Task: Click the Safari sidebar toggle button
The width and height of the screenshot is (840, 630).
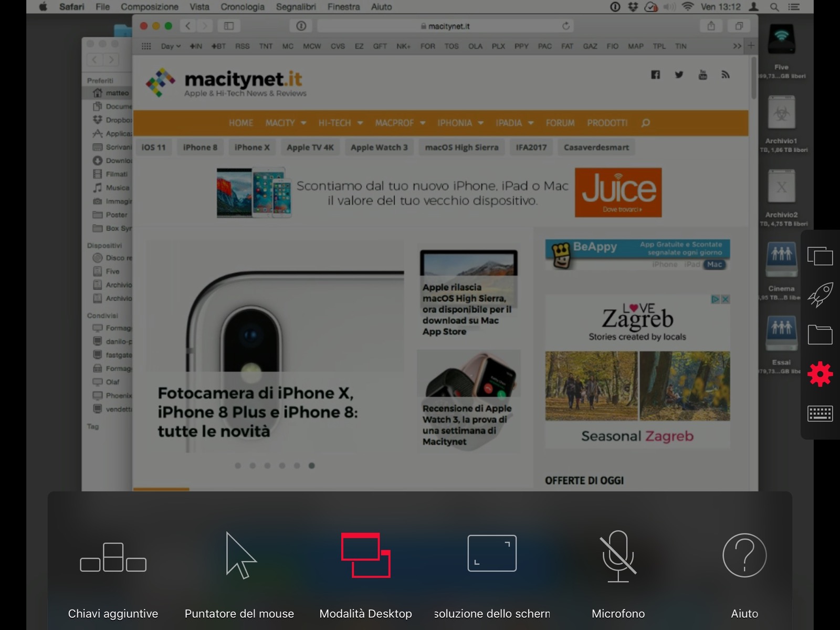Action: (229, 26)
